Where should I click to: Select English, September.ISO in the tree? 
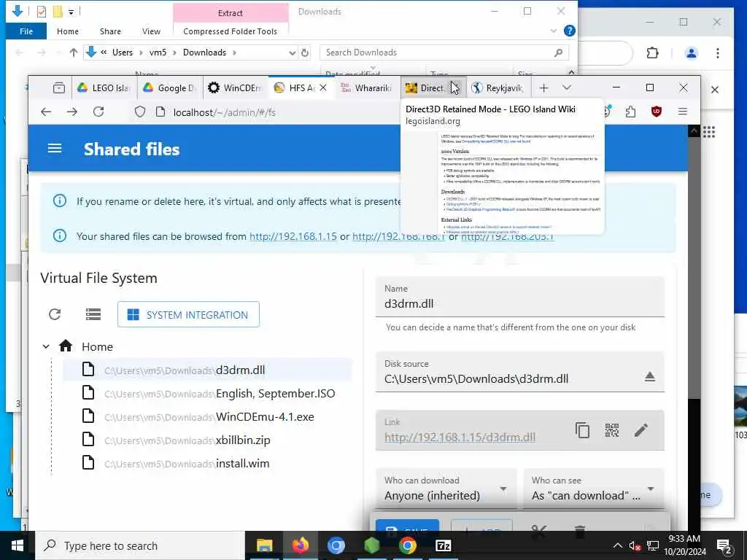pyautogui.click(x=207, y=393)
